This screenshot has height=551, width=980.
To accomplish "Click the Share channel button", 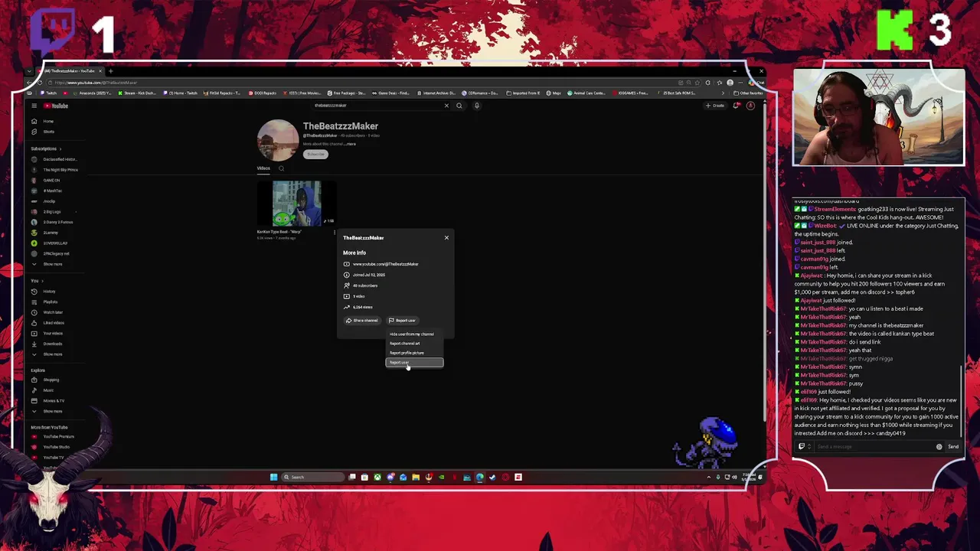I will [x=361, y=321].
